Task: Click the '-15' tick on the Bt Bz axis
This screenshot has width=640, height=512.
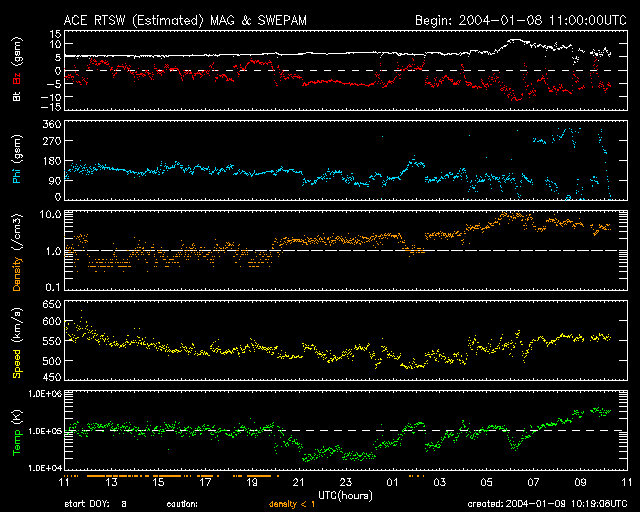Action: click(x=51, y=107)
